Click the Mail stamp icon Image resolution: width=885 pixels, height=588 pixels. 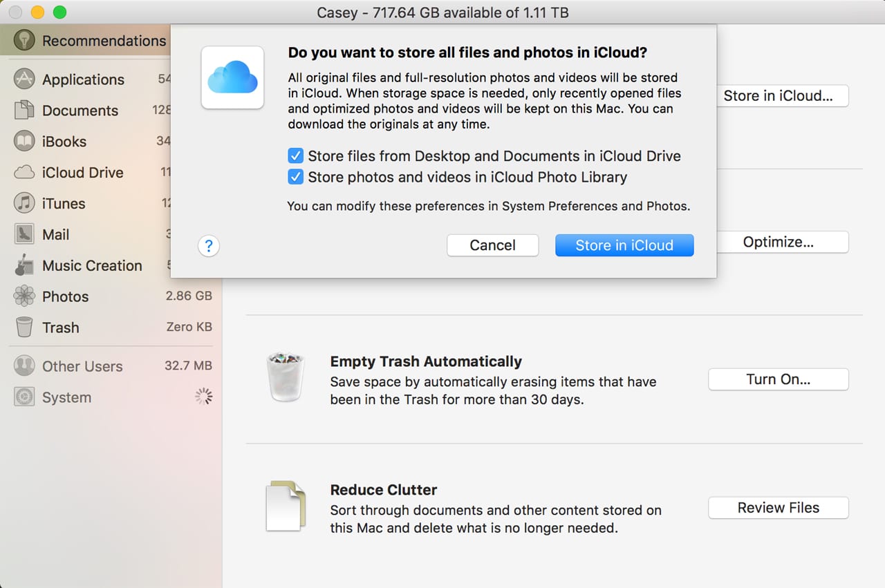pos(24,235)
